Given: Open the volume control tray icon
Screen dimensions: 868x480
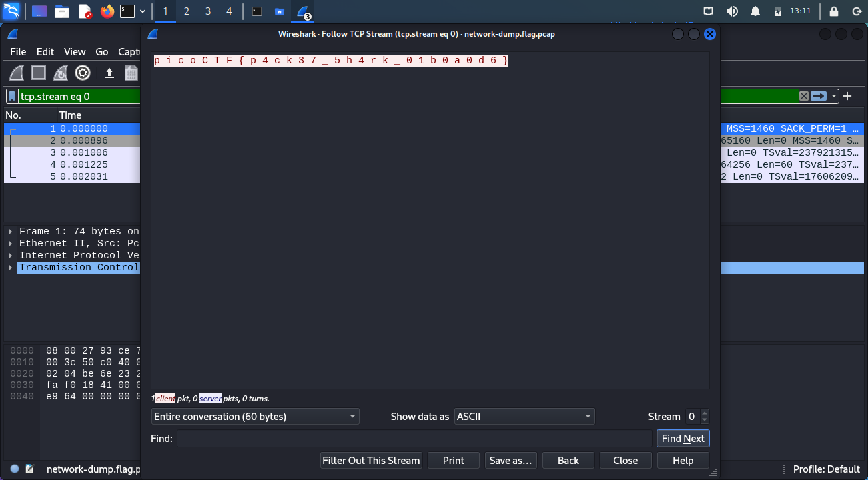Looking at the screenshot, I should [732, 11].
